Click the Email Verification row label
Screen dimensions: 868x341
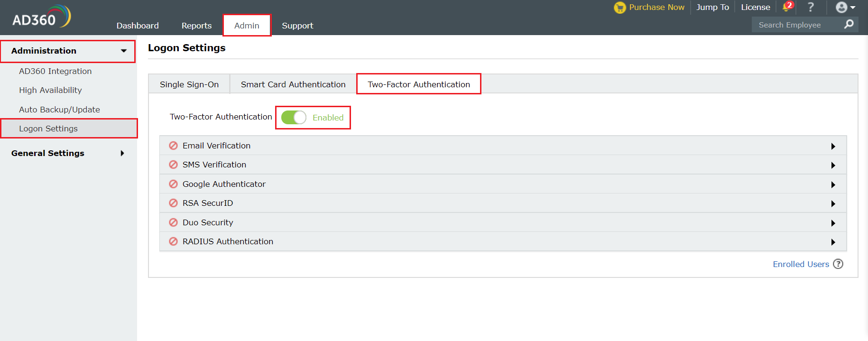pyautogui.click(x=216, y=146)
